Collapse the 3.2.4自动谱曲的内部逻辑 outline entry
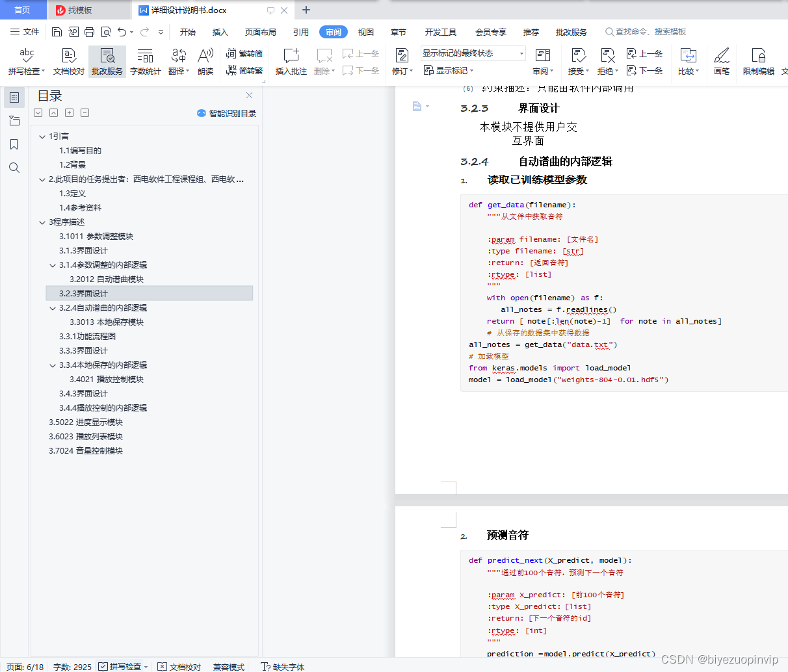Viewport: 788px width, 672px height. (53, 308)
